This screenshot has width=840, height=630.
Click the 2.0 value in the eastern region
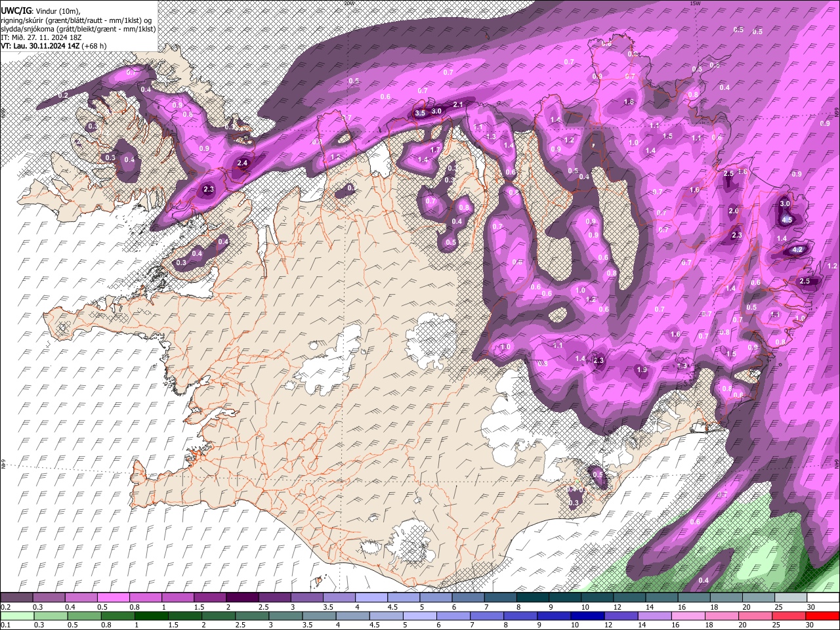tap(734, 211)
